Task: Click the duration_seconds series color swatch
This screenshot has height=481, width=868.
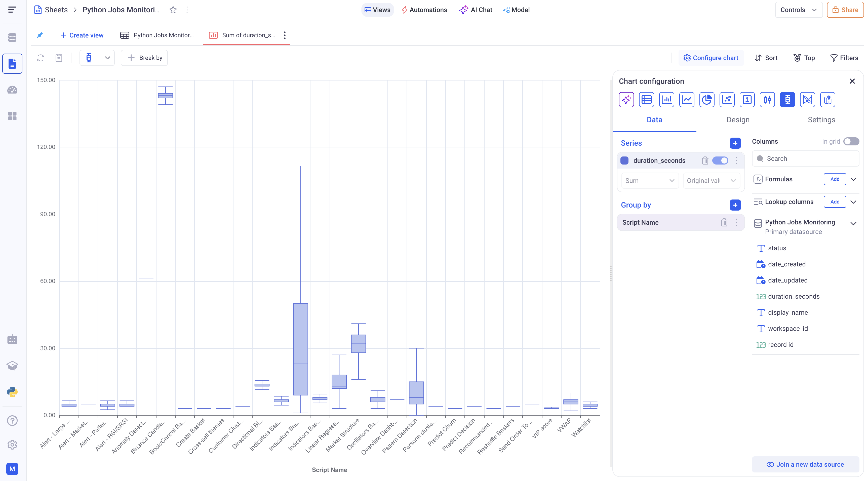Action: click(x=624, y=161)
